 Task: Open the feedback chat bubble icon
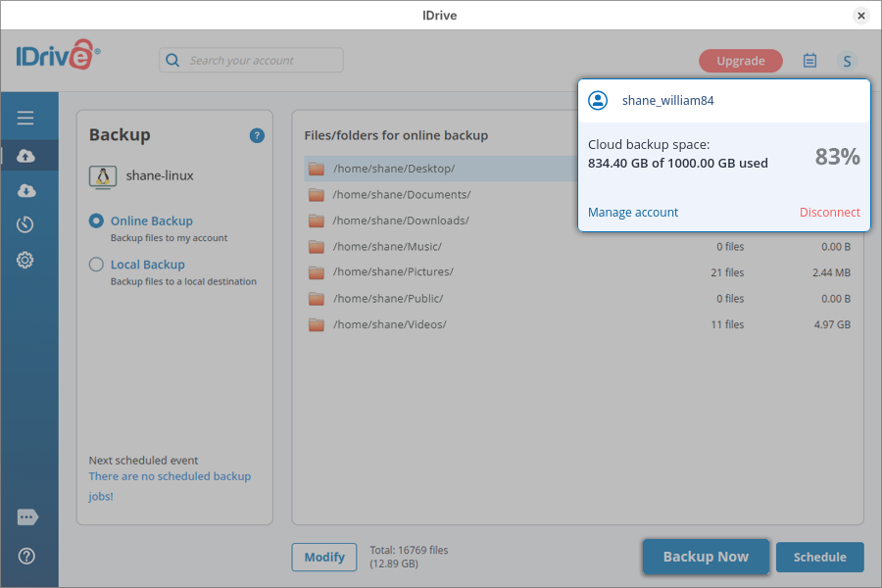[27, 517]
